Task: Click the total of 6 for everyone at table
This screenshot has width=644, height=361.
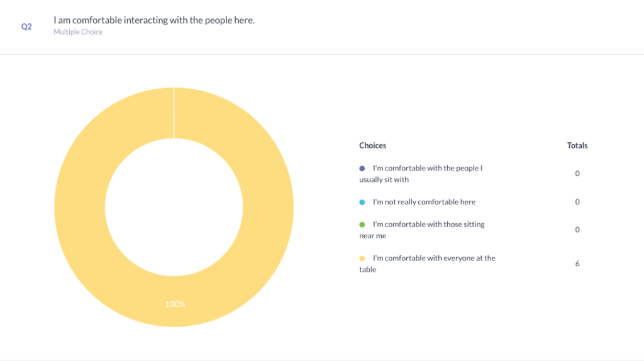Action: [577, 264]
